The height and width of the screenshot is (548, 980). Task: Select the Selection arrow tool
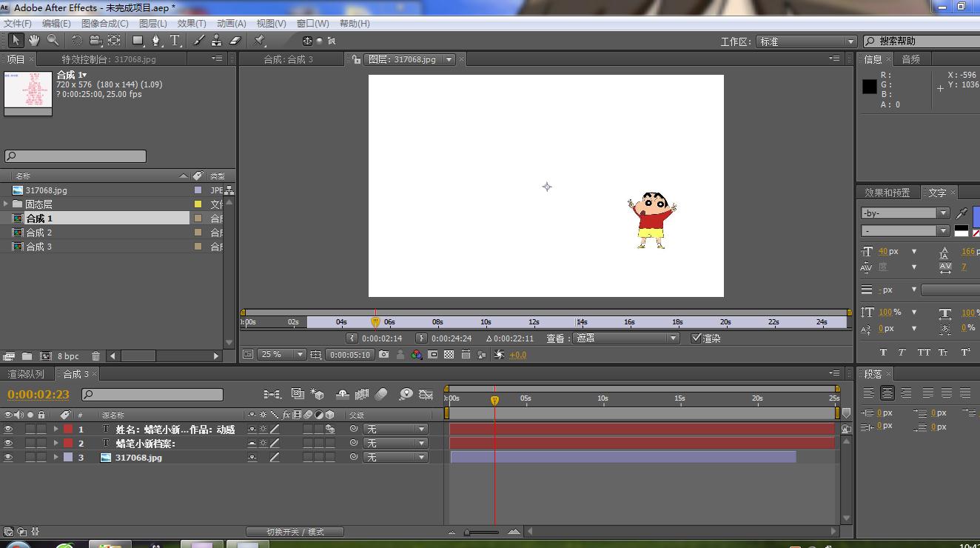[16, 40]
